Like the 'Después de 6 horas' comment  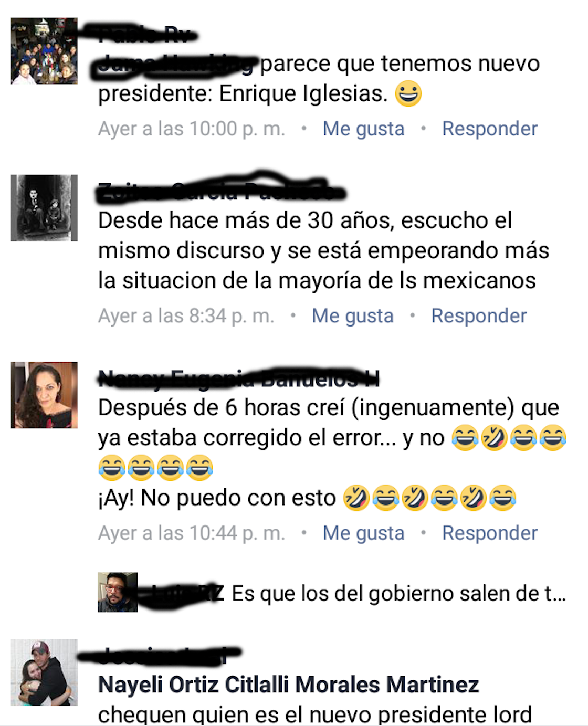point(364,533)
